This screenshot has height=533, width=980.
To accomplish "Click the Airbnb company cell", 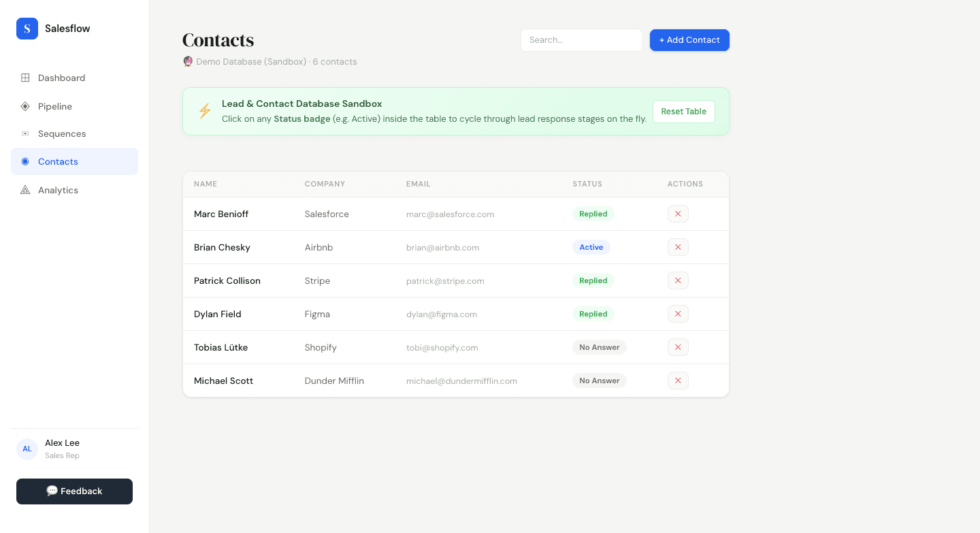I will pos(319,247).
